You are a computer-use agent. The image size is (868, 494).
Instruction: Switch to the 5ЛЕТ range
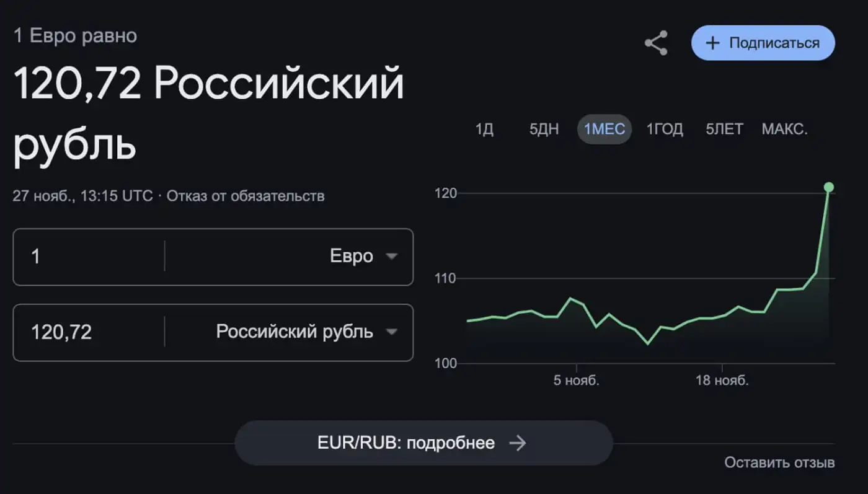coord(724,130)
